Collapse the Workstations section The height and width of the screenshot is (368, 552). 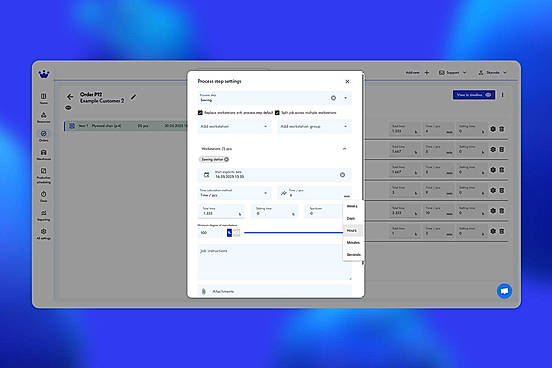[x=344, y=149]
